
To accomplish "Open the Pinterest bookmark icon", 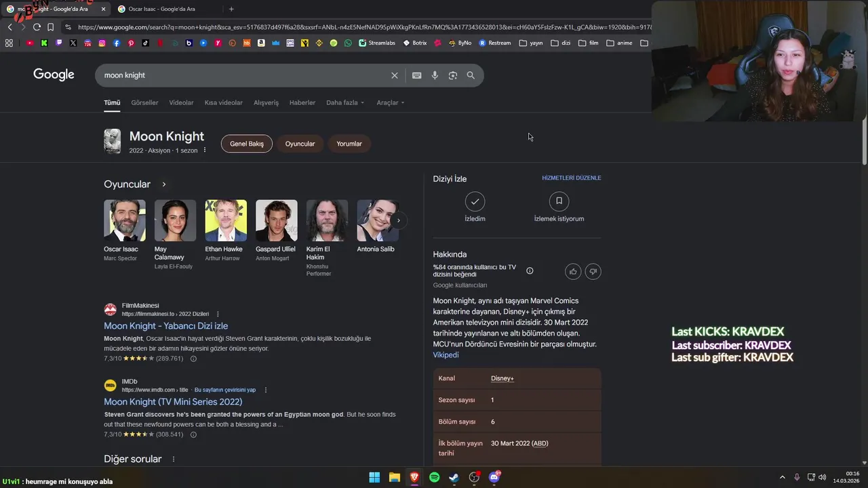I will 131,43.
